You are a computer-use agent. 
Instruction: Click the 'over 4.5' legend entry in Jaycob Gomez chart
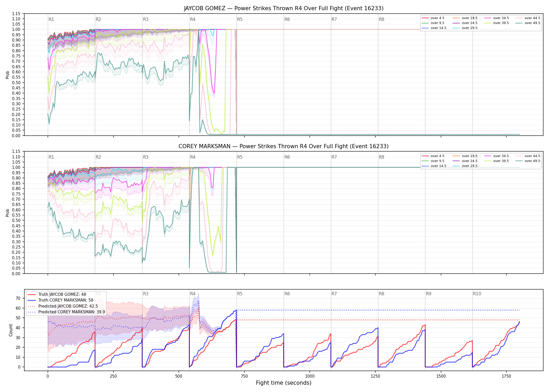(433, 18)
